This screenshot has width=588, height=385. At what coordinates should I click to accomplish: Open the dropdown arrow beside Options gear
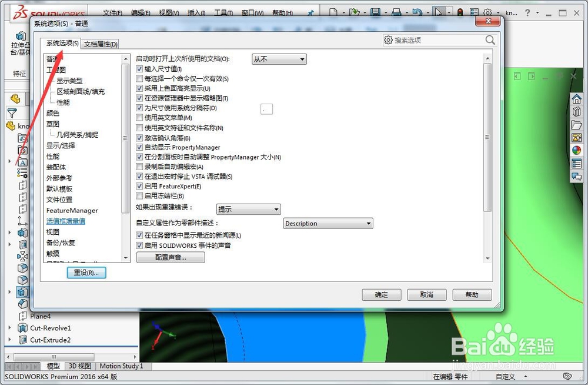click(498, 13)
